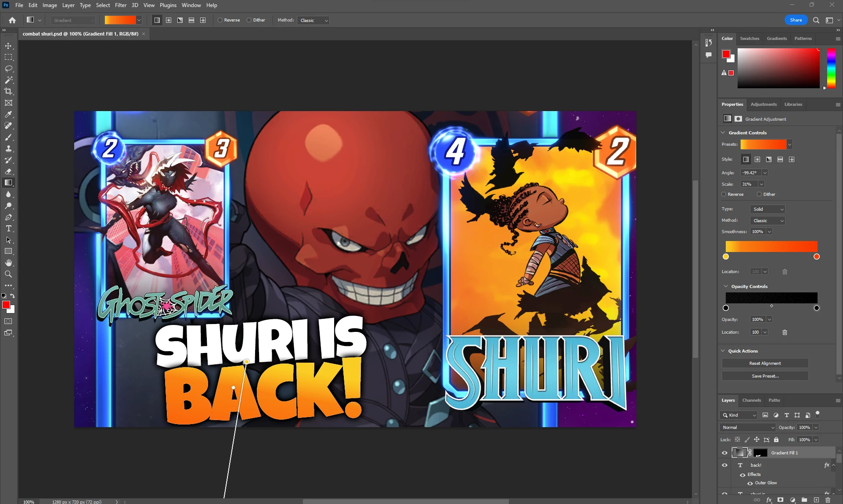Select the Crop tool

(8, 91)
